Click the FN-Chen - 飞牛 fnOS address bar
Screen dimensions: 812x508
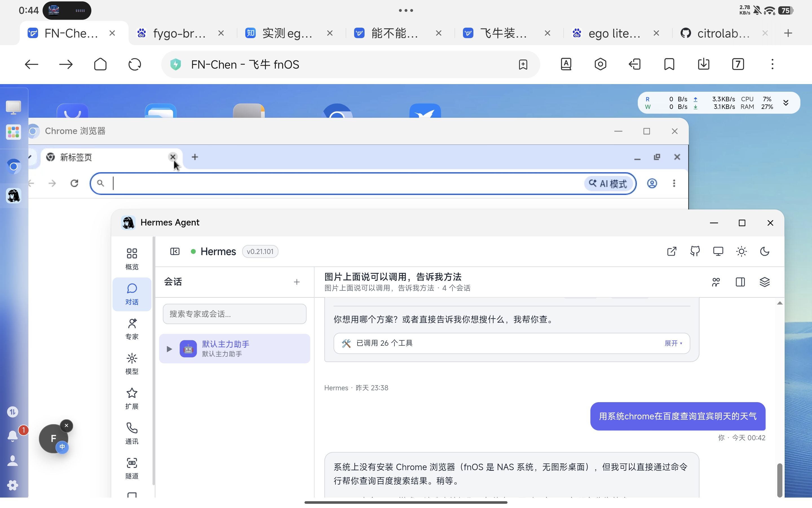click(x=350, y=64)
